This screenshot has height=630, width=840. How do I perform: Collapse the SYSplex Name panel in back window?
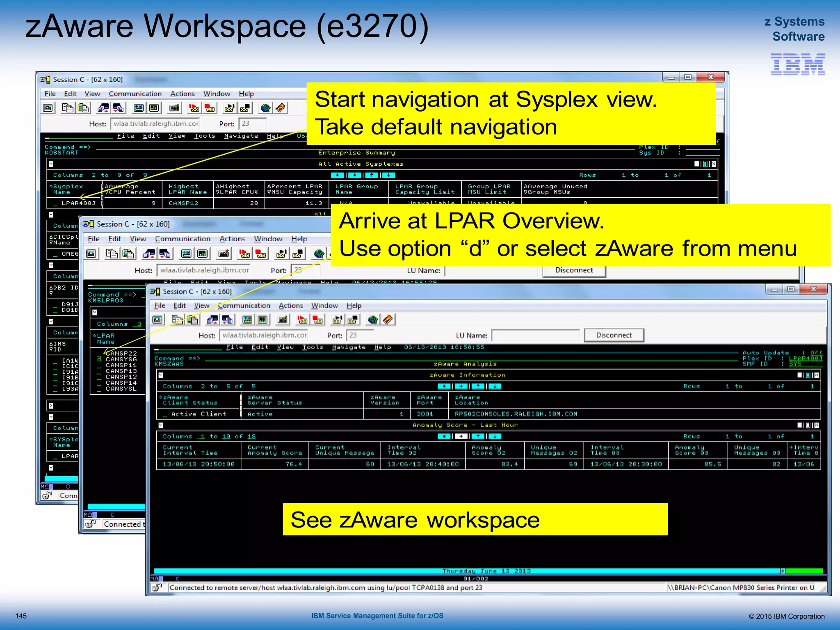tap(51, 417)
